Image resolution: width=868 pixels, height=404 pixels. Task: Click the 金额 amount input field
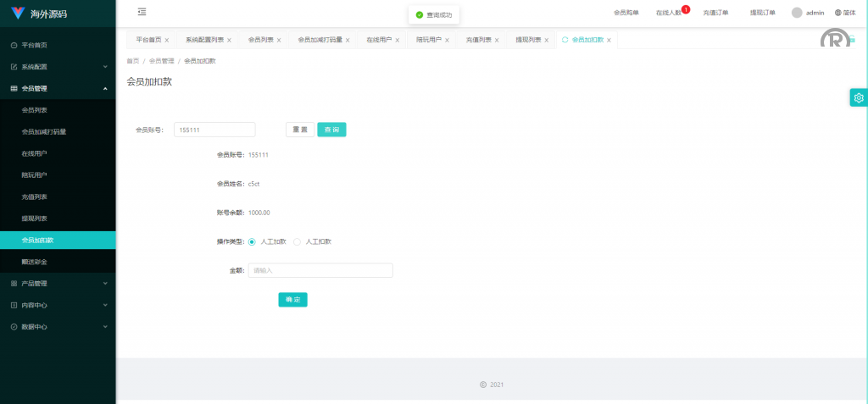(x=320, y=270)
